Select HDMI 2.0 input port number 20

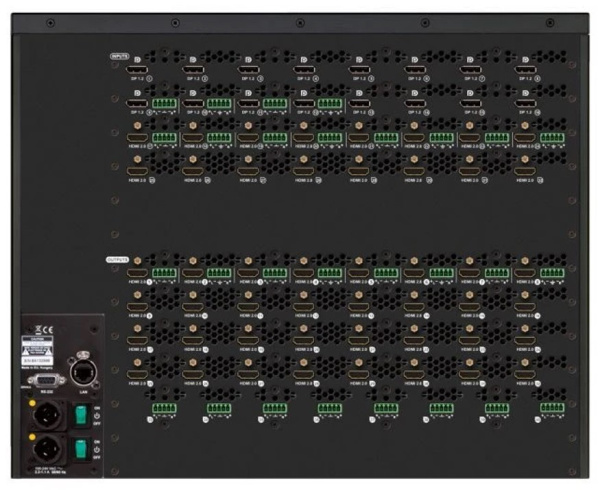click(x=304, y=138)
